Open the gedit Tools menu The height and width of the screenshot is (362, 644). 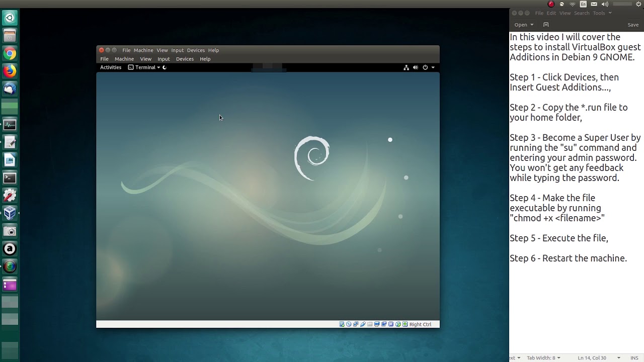click(599, 13)
